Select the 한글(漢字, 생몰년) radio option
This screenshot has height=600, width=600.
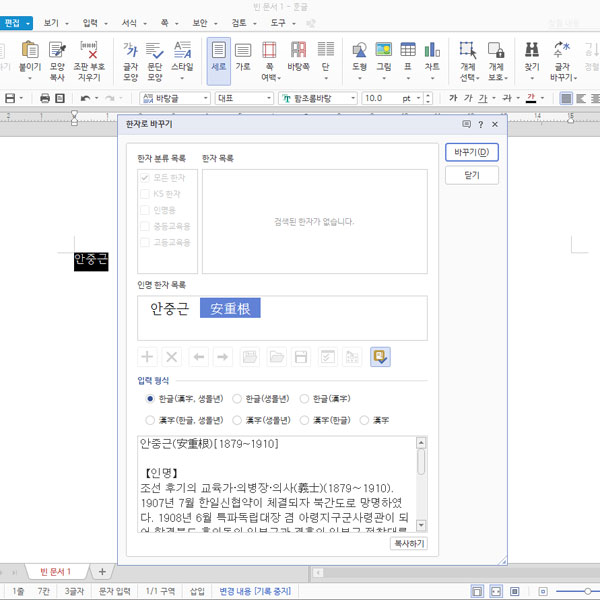pyautogui.click(x=150, y=399)
